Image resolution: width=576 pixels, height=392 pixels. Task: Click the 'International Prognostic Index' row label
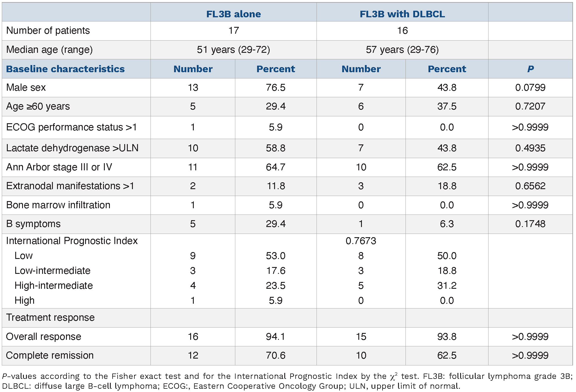(72, 241)
